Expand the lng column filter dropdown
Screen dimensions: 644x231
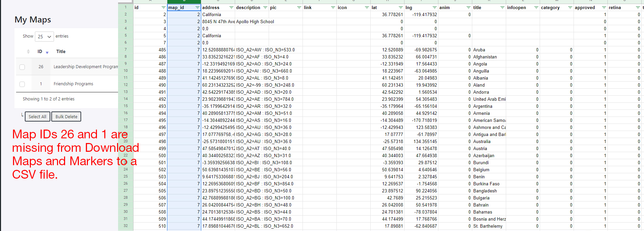(x=434, y=8)
